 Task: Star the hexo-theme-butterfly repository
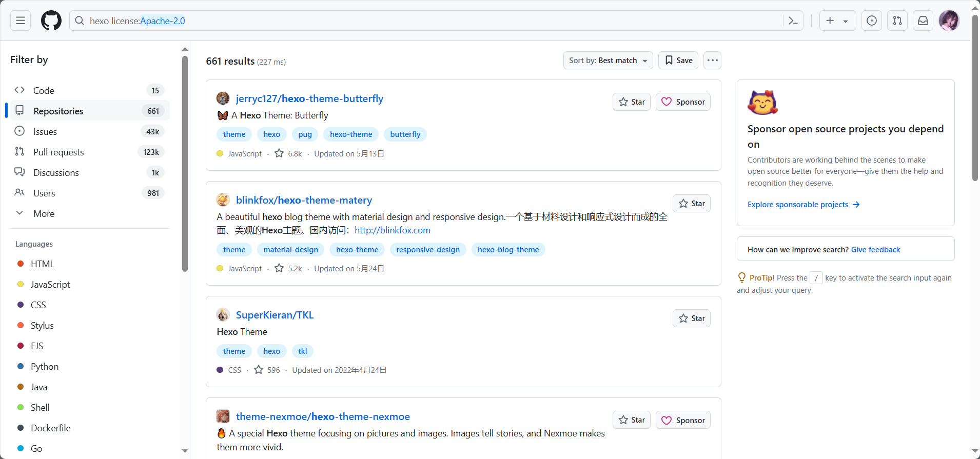click(632, 102)
